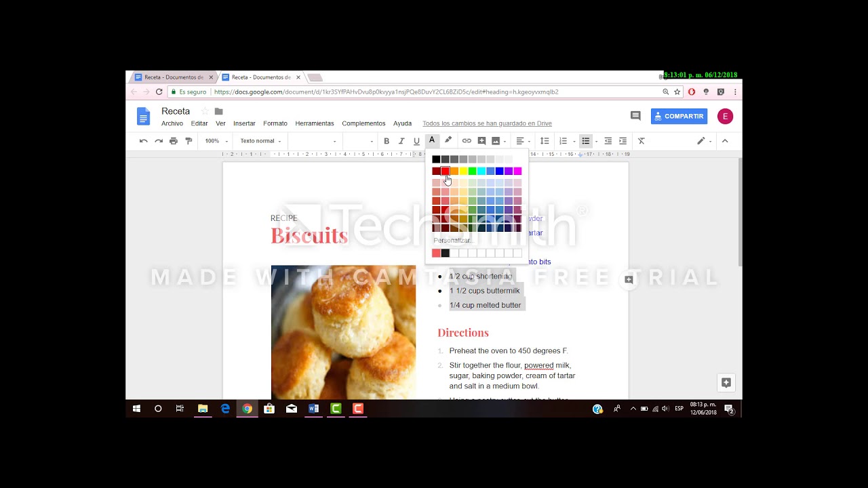Star the Receta document
This screenshot has width=868, height=488.
point(205,111)
